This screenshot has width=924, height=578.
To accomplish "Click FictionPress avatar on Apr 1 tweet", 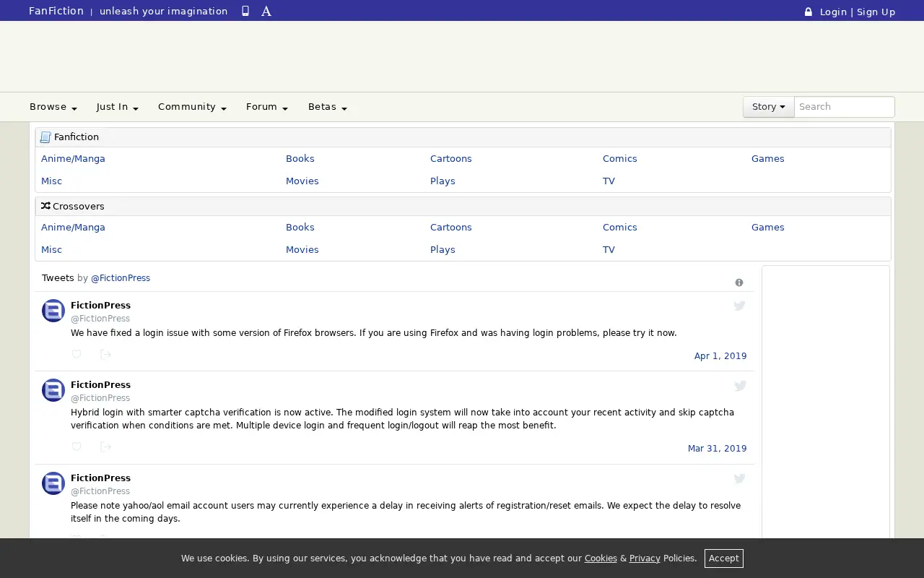I will coord(53,311).
